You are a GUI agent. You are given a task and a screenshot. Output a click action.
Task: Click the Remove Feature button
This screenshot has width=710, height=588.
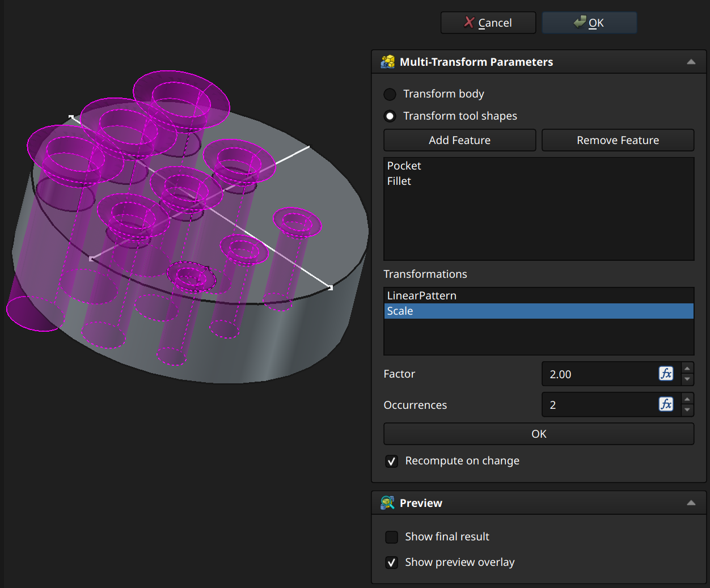(x=618, y=140)
